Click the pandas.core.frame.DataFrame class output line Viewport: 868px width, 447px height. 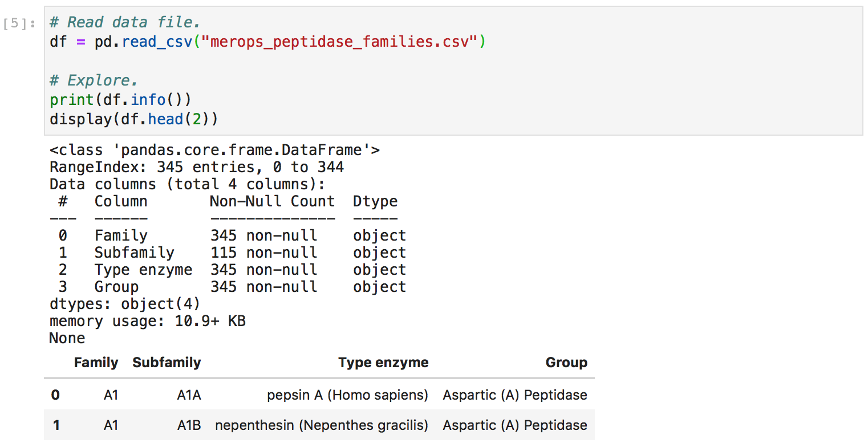point(214,151)
